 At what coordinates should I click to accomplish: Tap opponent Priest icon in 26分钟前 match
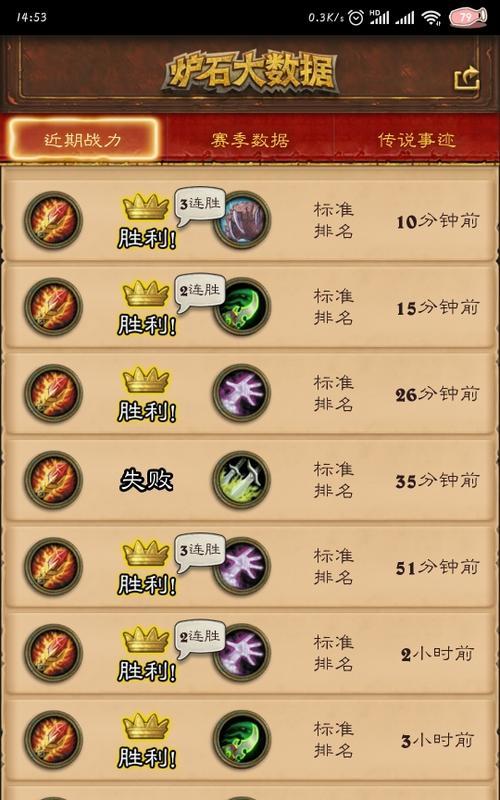[242, 393]
